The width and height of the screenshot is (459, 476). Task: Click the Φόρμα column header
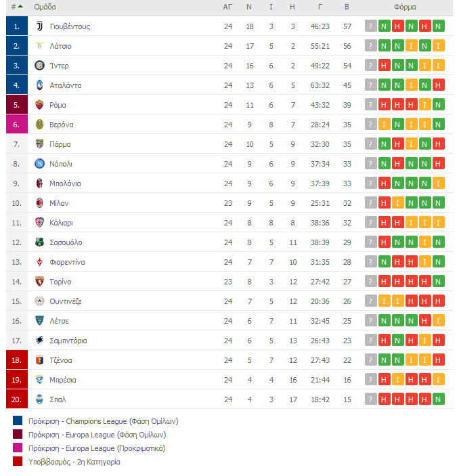click(x=405, y=7)
